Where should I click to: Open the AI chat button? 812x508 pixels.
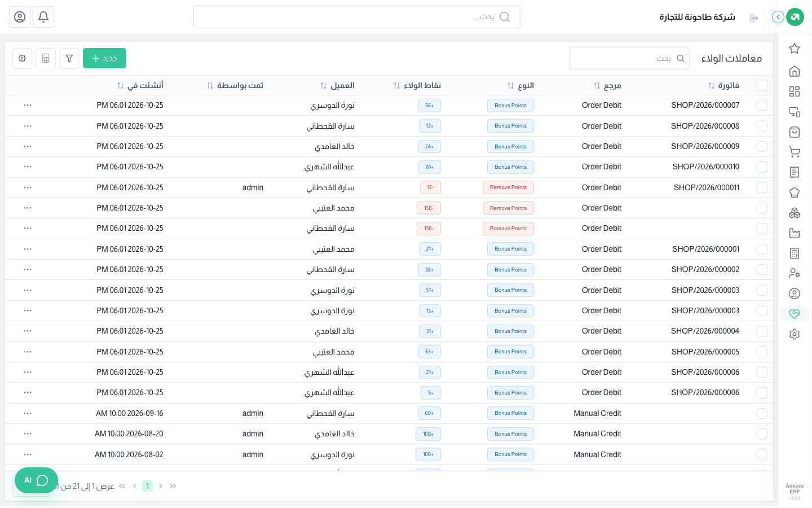(x=36, y=480)
